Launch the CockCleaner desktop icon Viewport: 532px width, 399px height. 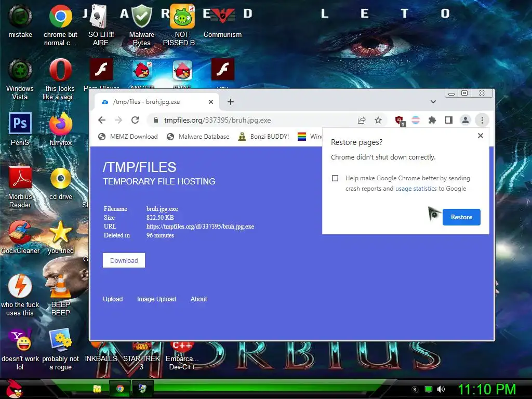pos(20,237)
